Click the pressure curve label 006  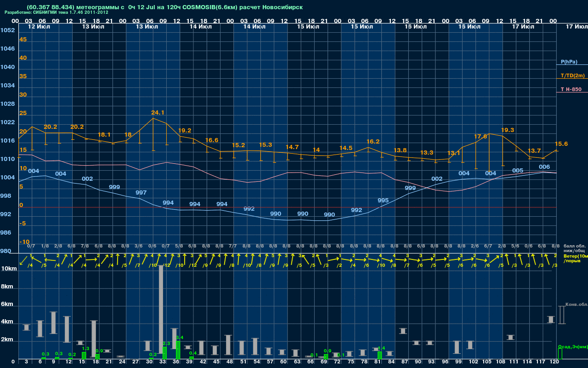click(544, 167)
